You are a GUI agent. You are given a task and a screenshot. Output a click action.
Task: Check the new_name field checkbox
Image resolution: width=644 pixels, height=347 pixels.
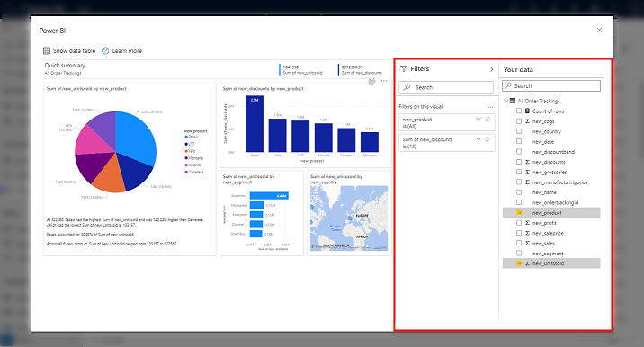coord(519,192)
